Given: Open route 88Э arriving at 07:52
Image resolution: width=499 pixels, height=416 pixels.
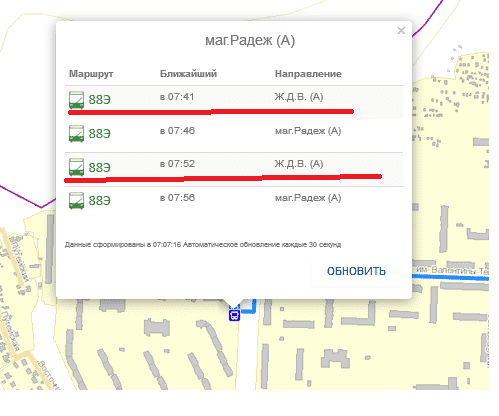Looking at the screenshot, I should point(99,167).
